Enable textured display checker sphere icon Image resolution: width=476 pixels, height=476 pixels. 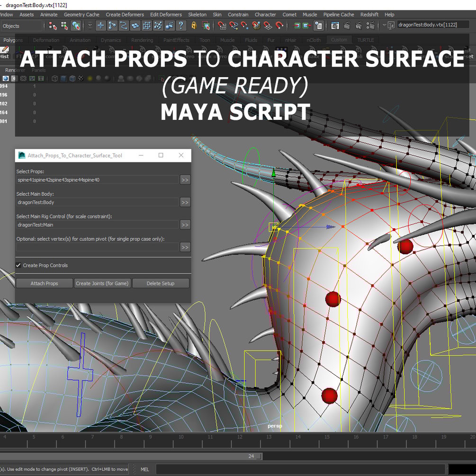click(81, 79)
